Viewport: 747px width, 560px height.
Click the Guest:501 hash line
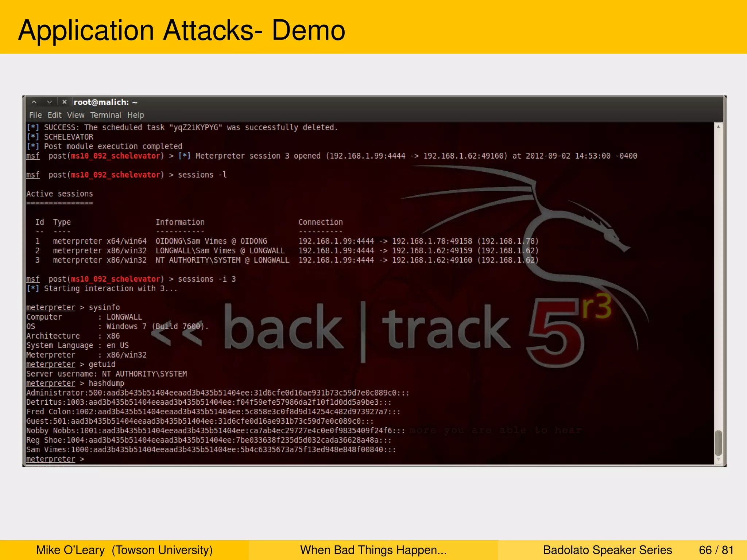(200, 421)
